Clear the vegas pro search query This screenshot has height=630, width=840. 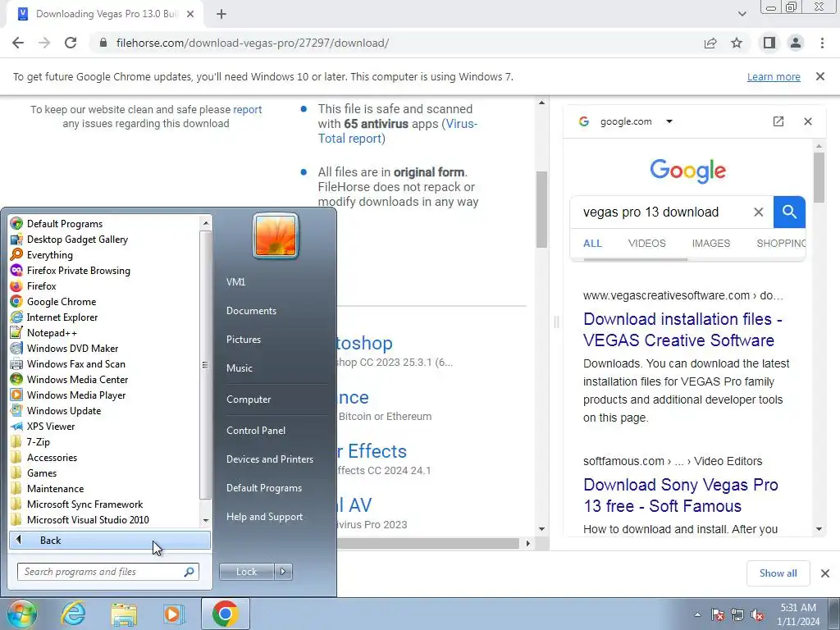[759, 212]
